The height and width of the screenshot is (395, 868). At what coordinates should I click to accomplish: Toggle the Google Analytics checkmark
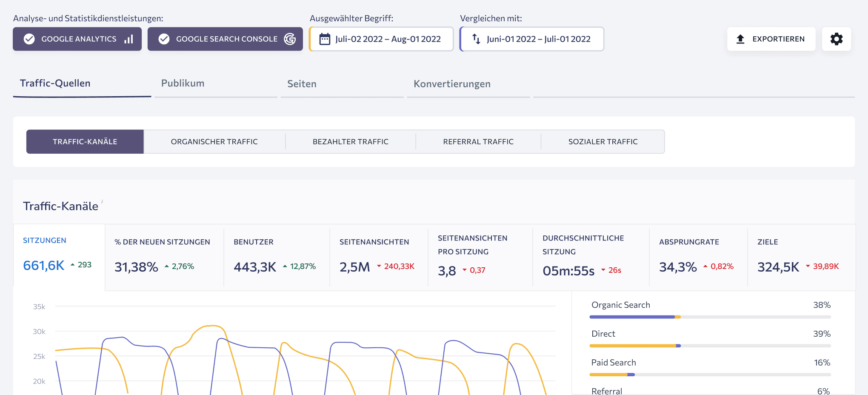(x=29, y=39)
